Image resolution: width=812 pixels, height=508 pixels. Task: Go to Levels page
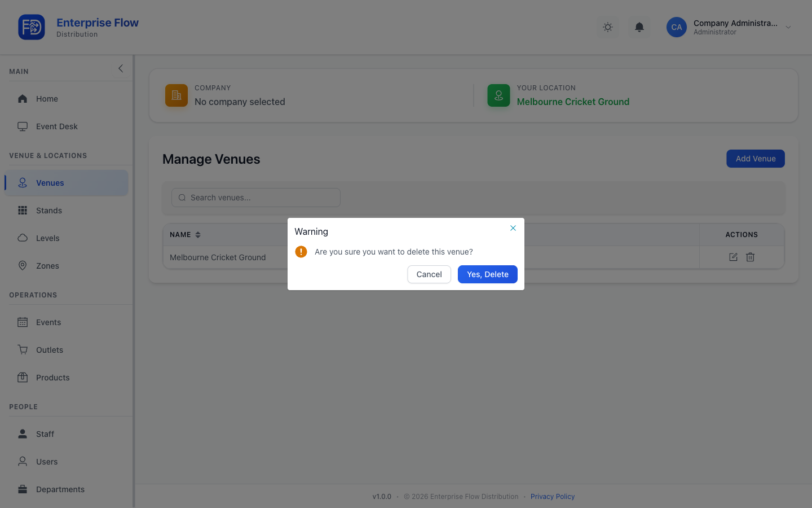click(x=67, y=238)
